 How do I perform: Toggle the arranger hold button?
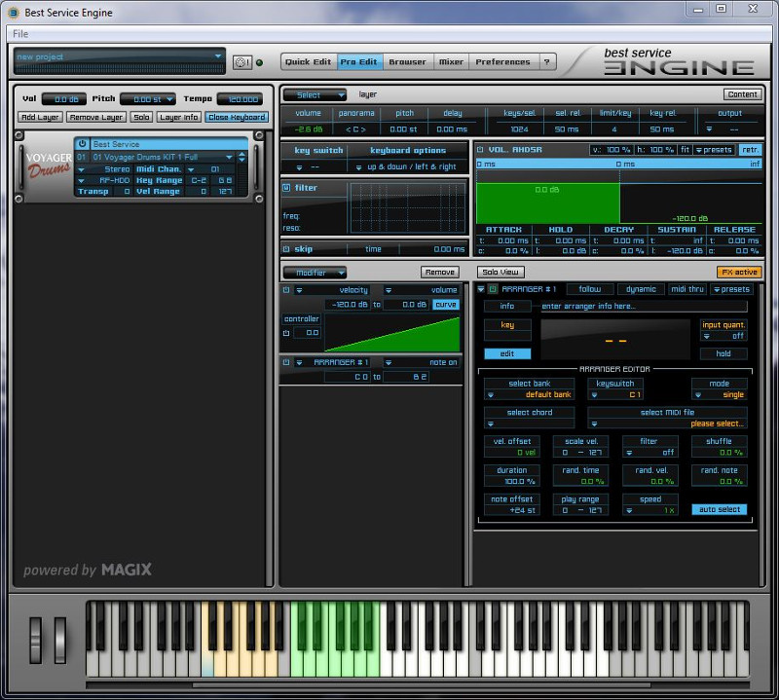click(723, 353)
